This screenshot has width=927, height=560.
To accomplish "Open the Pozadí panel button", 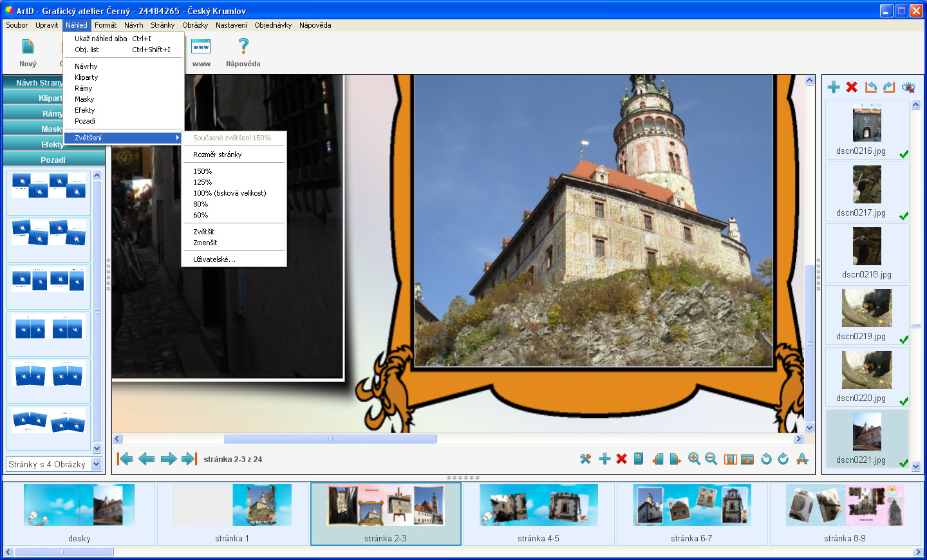I will pos(53,160).
